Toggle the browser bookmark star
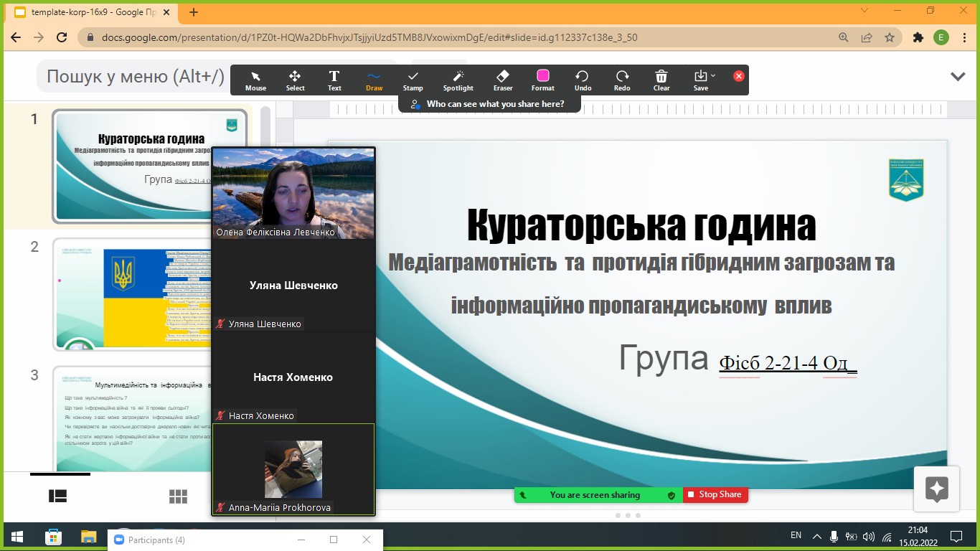 tap(890, 37)
